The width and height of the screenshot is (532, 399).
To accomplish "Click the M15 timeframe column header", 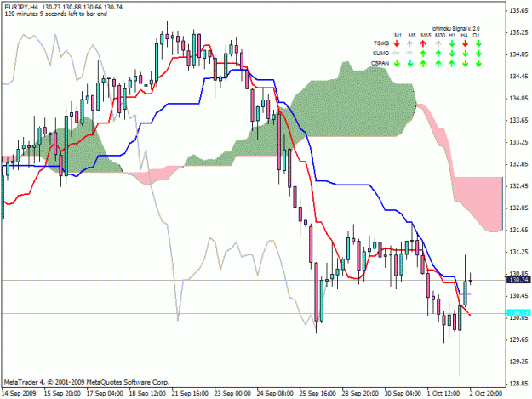I will click(x=426, y=35).
